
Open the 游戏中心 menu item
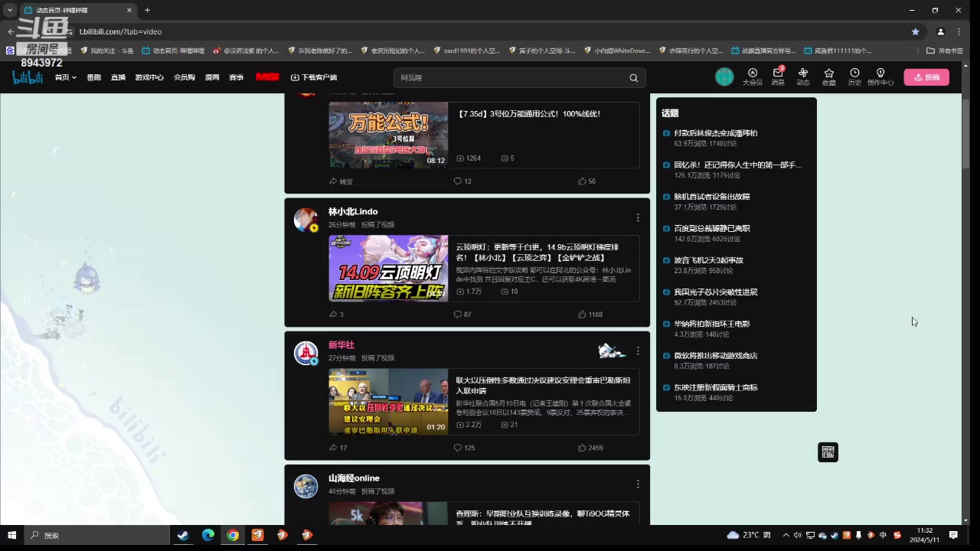(149, 77)
